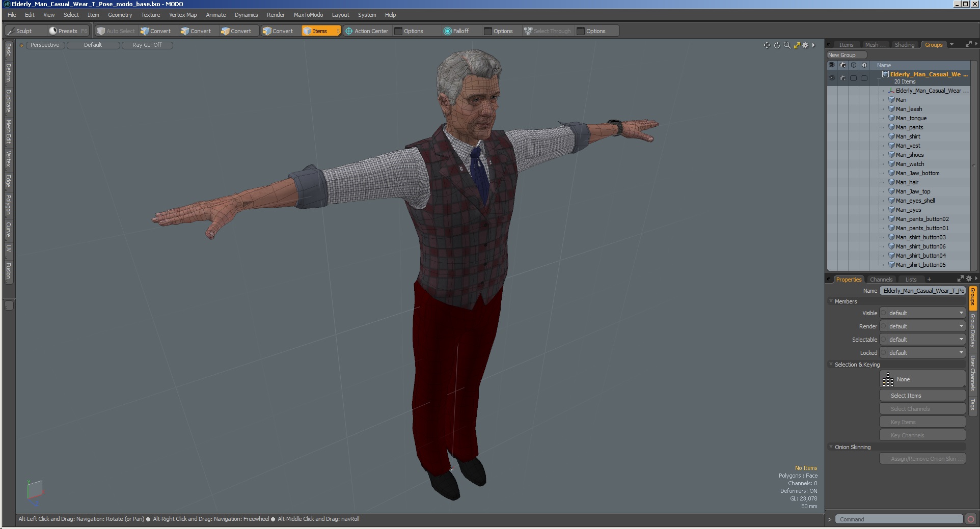Toggle the Locked channel key circle
The width and height of the screenshot is (980, 529).
pyautogui.click(x=884, y=353)
